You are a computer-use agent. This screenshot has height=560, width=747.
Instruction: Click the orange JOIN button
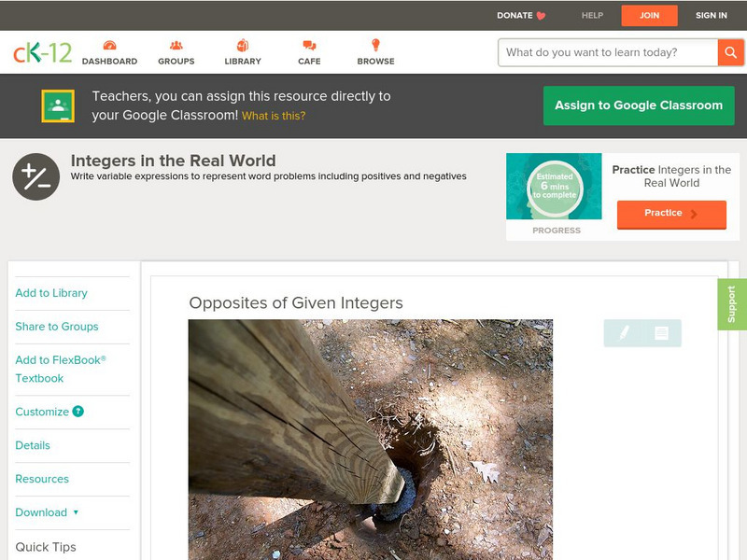pyautogui.click(x=649, y=15)
